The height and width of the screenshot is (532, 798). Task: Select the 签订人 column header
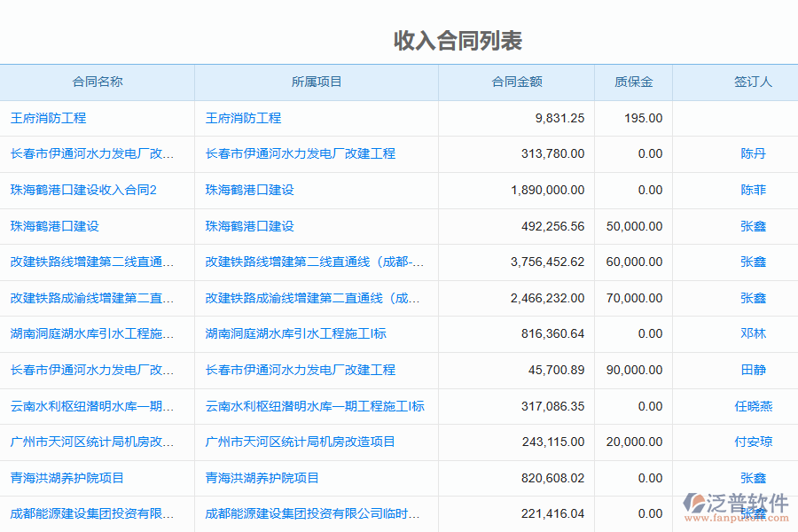pos(753,82)
